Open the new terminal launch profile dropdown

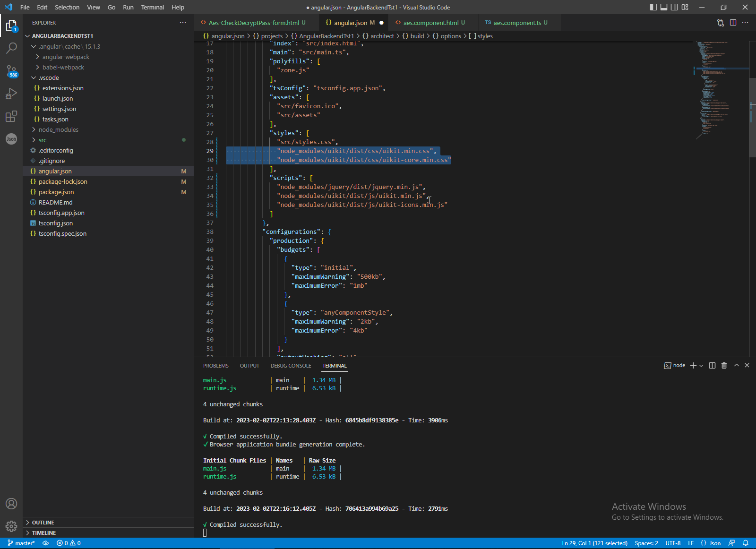701,365
